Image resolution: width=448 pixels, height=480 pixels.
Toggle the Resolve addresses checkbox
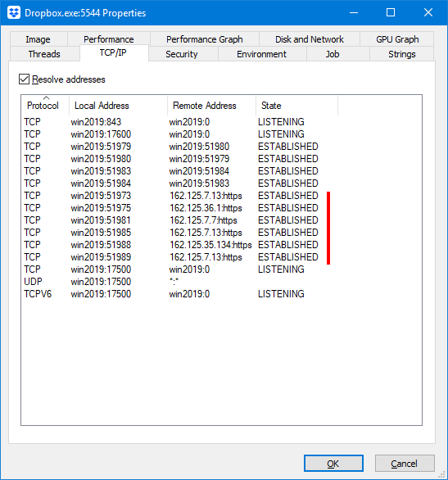tap(25, 79)
